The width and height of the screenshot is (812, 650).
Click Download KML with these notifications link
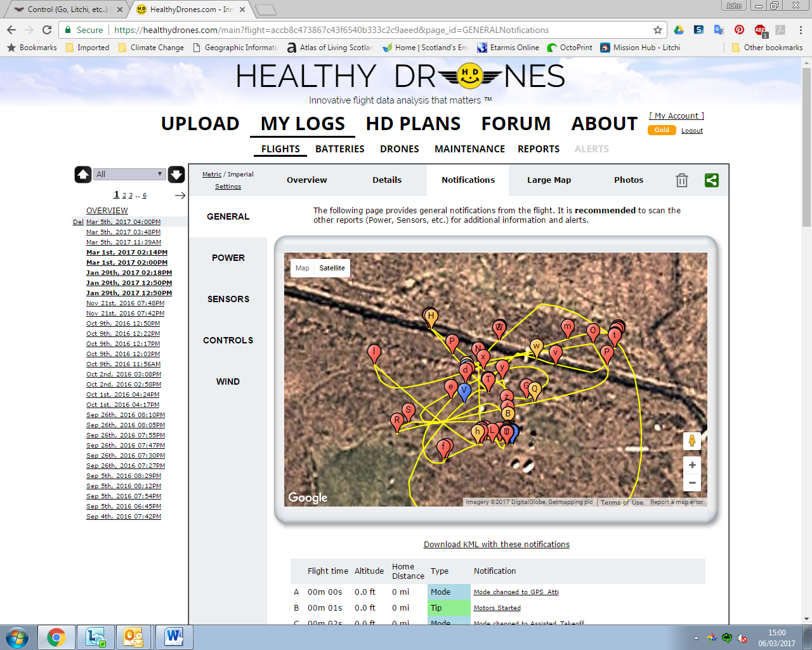[x=497, y=545]
